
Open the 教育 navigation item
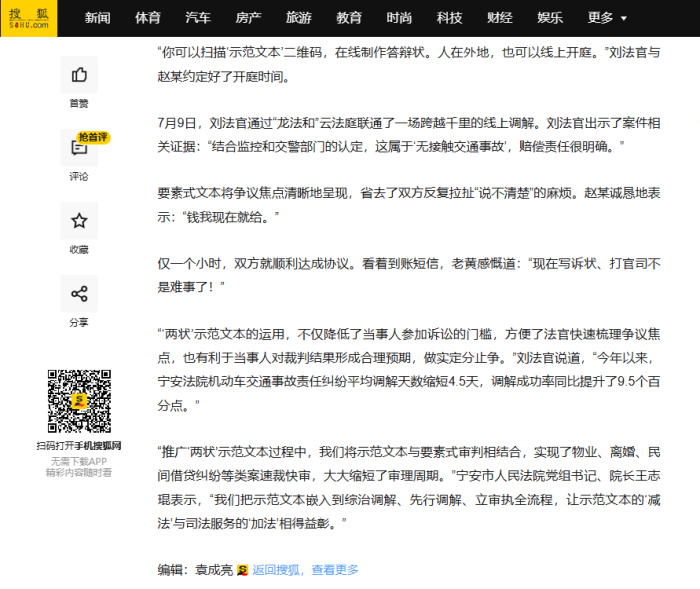[349, 18]
